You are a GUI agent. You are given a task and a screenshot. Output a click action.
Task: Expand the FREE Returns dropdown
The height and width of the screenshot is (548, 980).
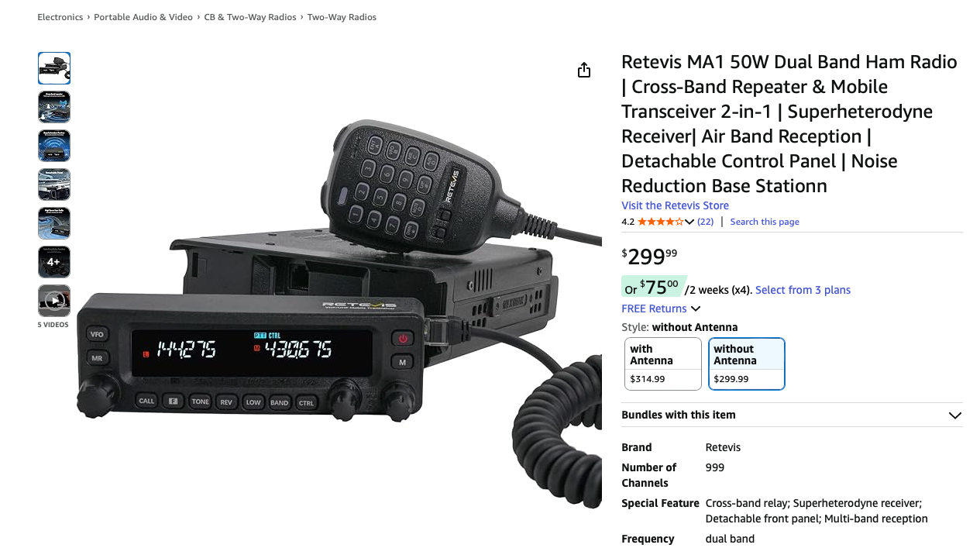click(661, 308)
